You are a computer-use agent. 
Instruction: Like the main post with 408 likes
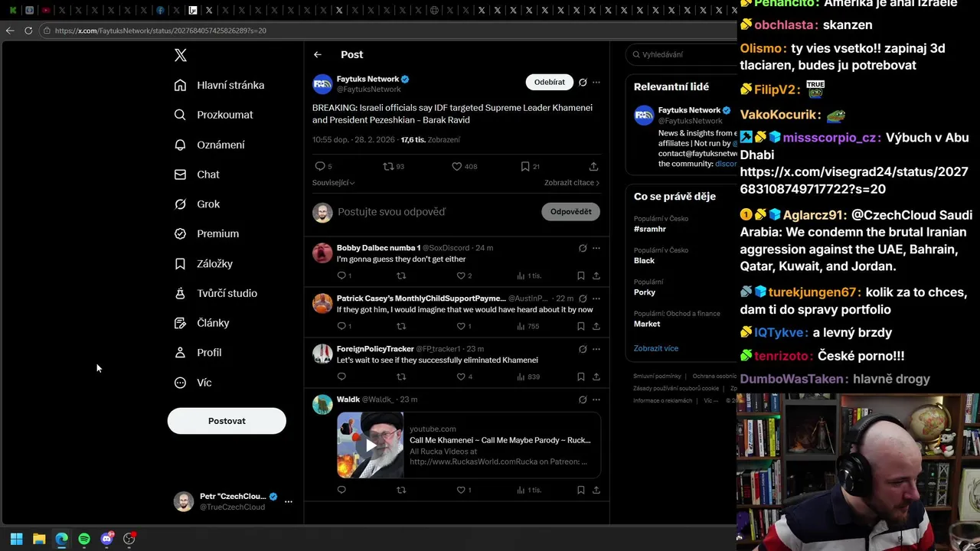click(x=457, y=166)
